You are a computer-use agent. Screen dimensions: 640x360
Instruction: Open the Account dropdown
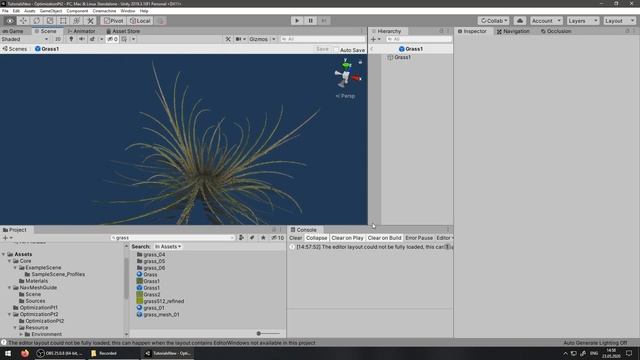546,21
